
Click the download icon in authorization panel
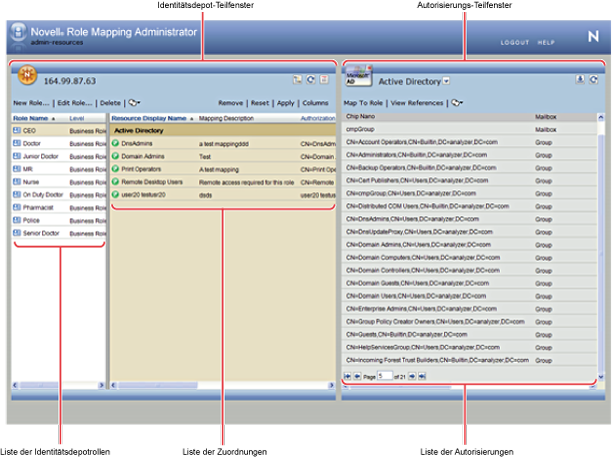[x=580, y=80]
